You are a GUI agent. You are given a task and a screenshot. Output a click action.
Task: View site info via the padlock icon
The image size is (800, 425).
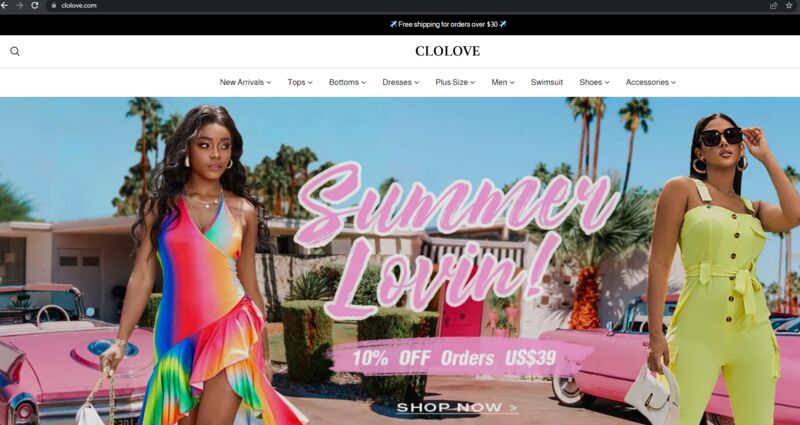pyautogui.click(x=54, y=5)
